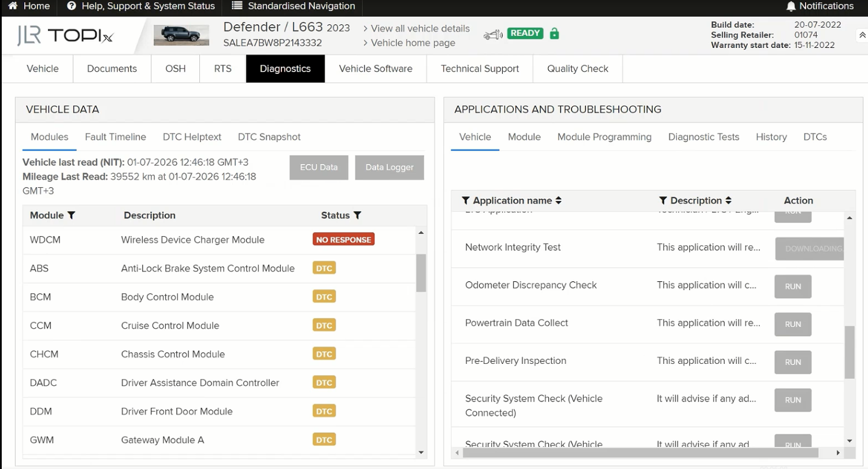Sort Application name with the sort arrows
The width and height of the screenshot is (868, 469).
pyautogui.click(x=558, y=200)
